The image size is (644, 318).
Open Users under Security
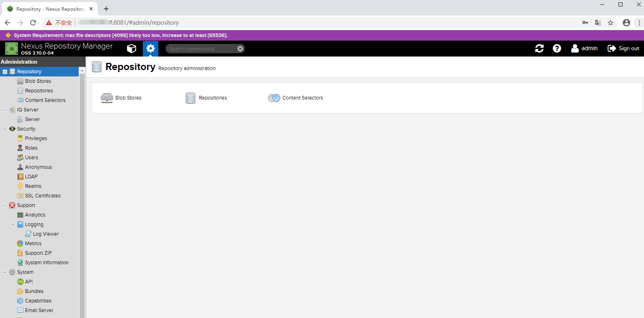(x=28, y=158)
